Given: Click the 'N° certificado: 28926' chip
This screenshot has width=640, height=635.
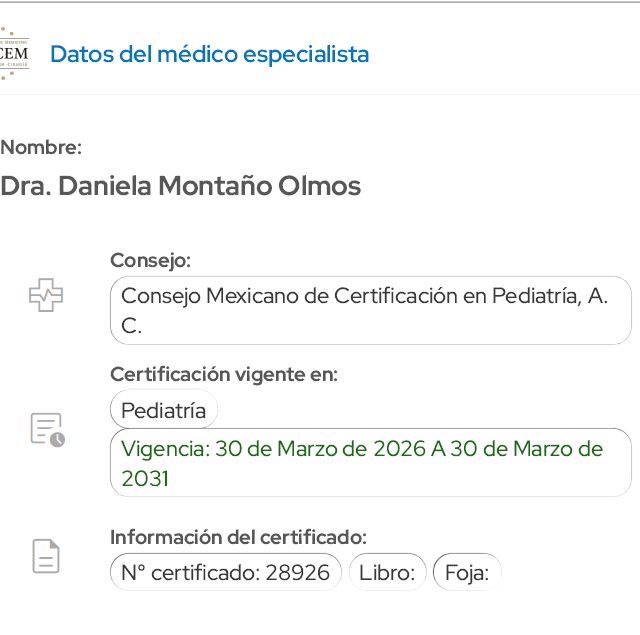Looking at the screenshot, I should [x=226, y=572].
